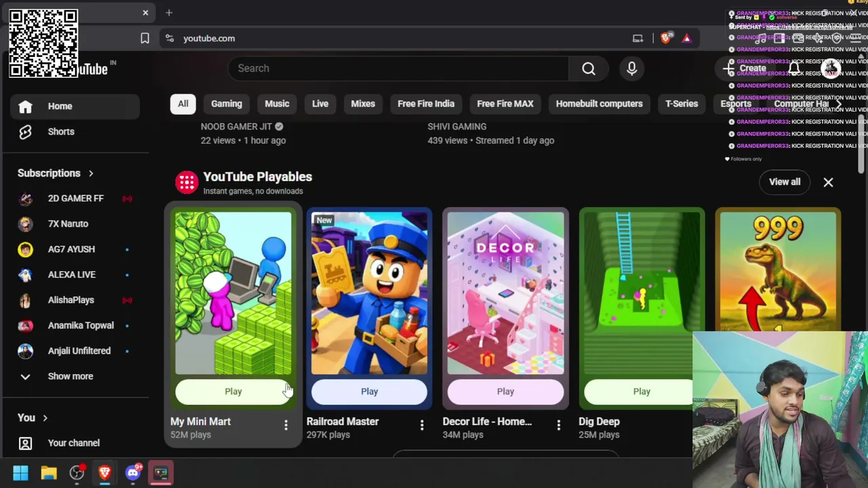
Task: Click the chat app icon after Discord
Action: (161, 472)
